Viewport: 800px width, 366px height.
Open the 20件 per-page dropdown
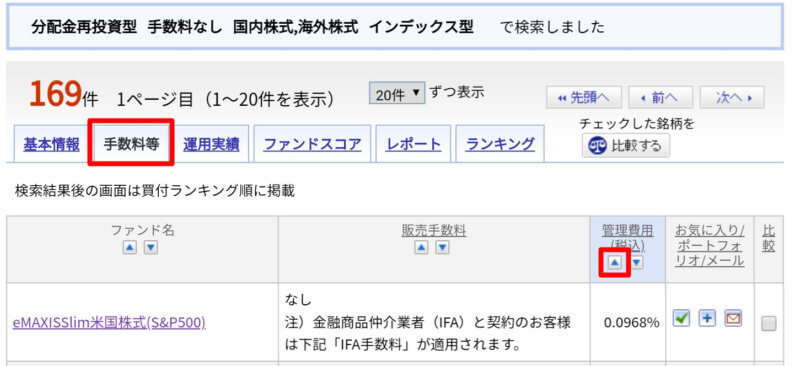[x=397, y=94]
